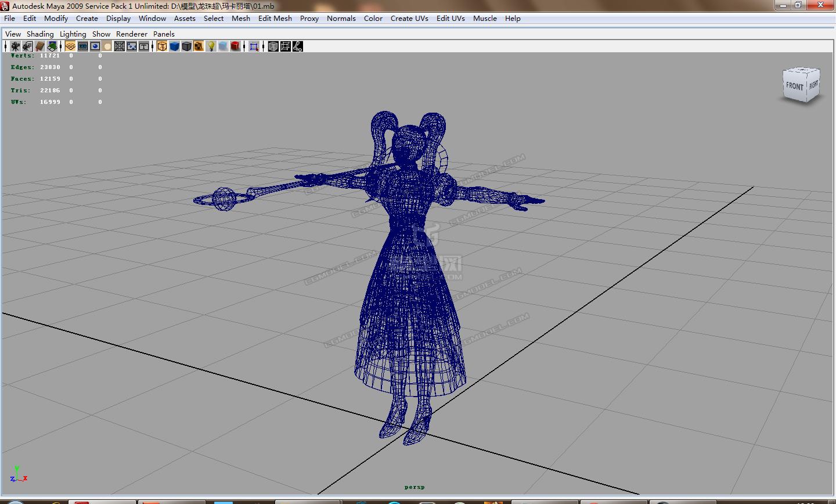Toggle the Shadows pale blue cube icon
The height and width of the screenshot is (504, 836).
[x=223, y=46]
